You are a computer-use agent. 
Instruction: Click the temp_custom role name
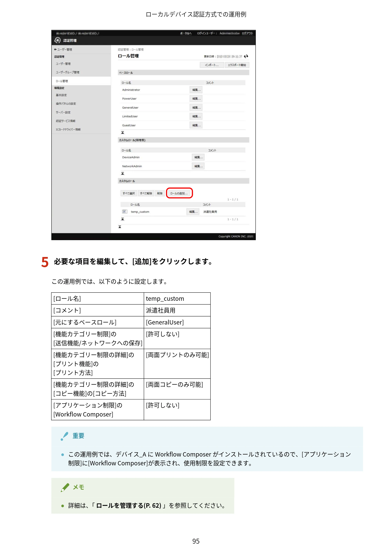point(140,212)
